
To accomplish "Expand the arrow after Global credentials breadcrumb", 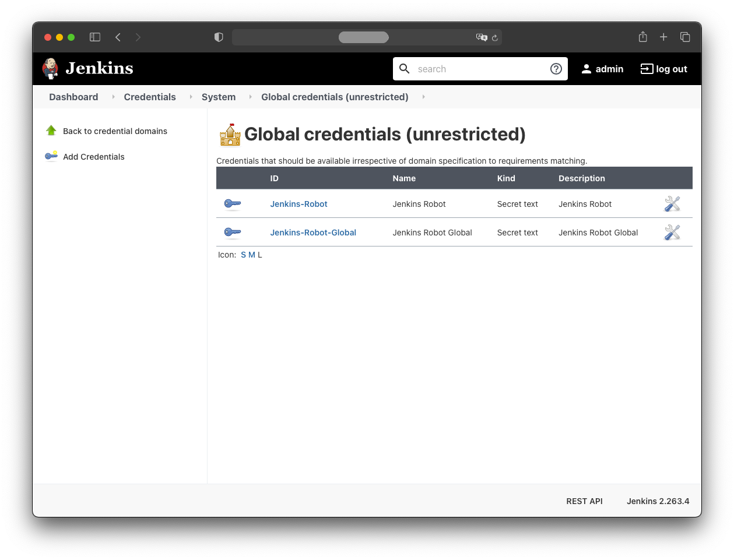I will pyautogui.click(x=423, y=97).
